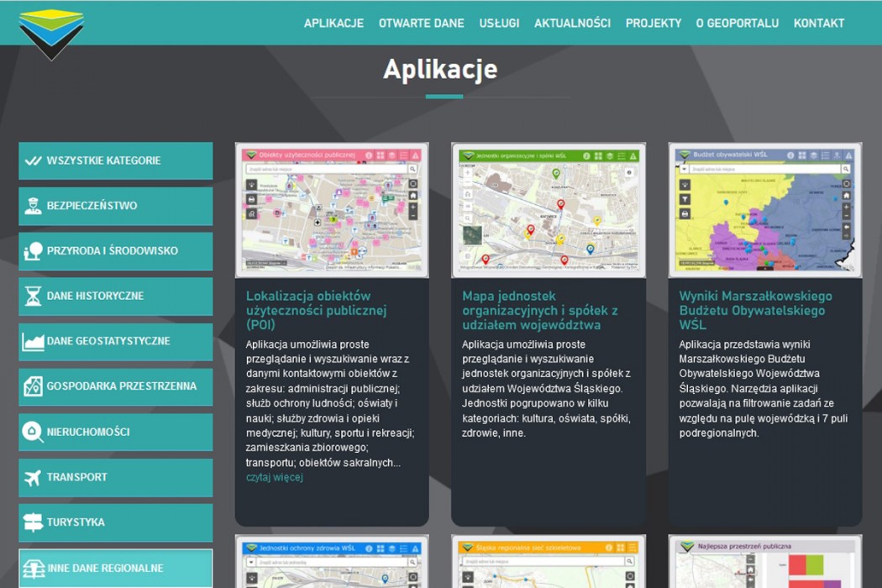Viewport: 882px width, 588px height.
Task: Go to the Usługi menu
Action: click(x=499, y=24)
